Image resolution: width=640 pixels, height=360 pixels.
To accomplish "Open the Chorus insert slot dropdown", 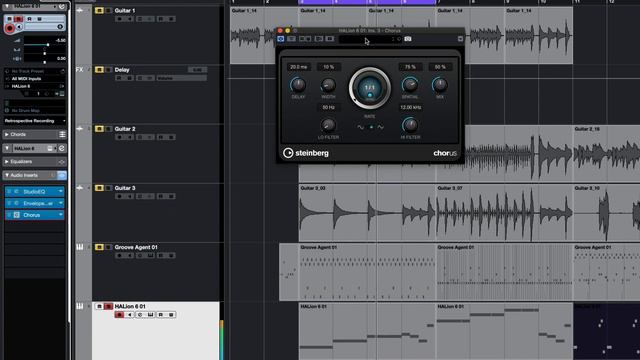I will coord(61,215).
